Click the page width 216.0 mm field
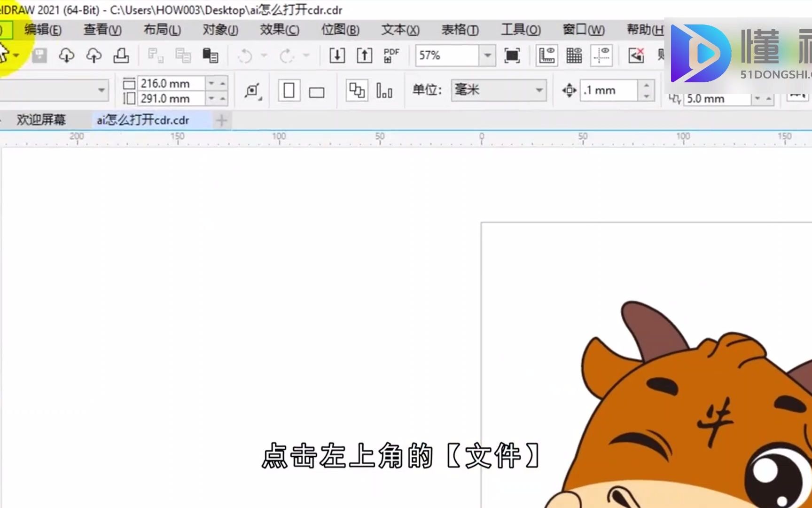Screen dimensions: 812x508 click(171, 83)
